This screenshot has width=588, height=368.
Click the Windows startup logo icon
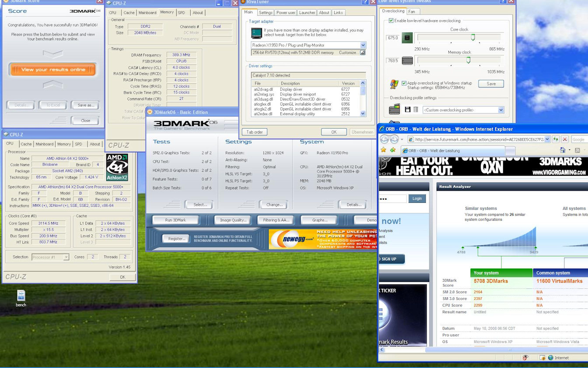(394, 84)
